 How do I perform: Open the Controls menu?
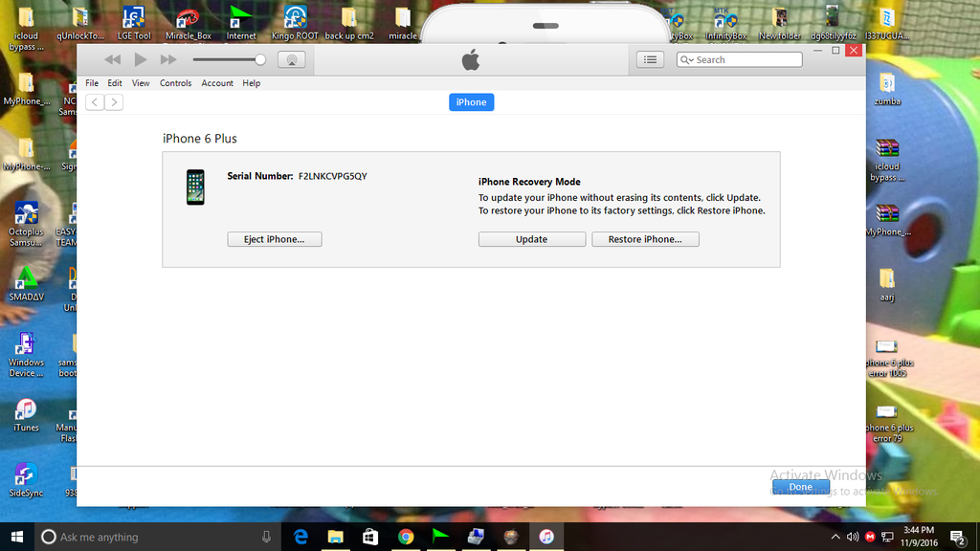pos(175,83)
